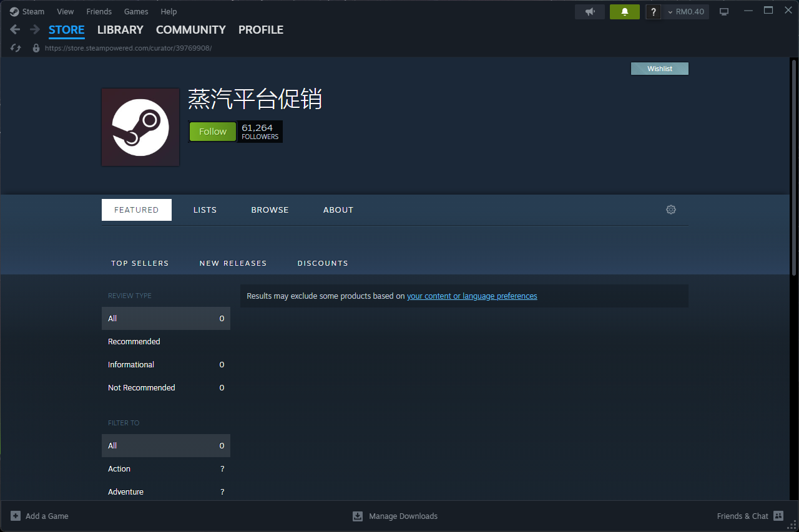
Task: Click the store URL address text
Action: tap(128, 48)
